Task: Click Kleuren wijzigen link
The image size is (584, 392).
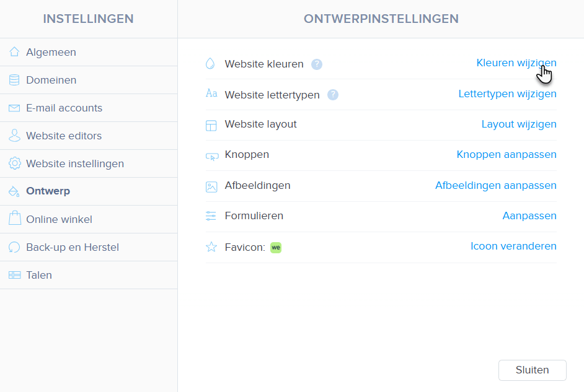Action: coord(516,63)
